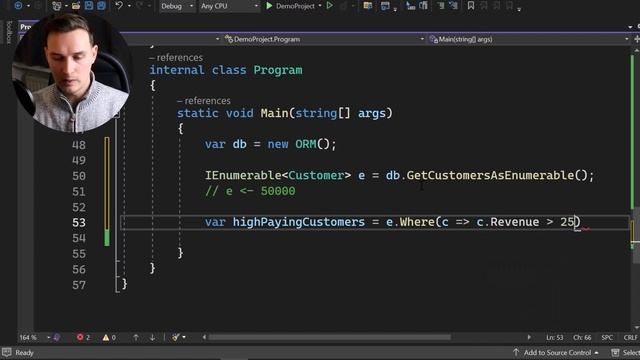The image size is (640, 360).
Task: Open the Debug configuration dropdown
Action: click(177, 6)
